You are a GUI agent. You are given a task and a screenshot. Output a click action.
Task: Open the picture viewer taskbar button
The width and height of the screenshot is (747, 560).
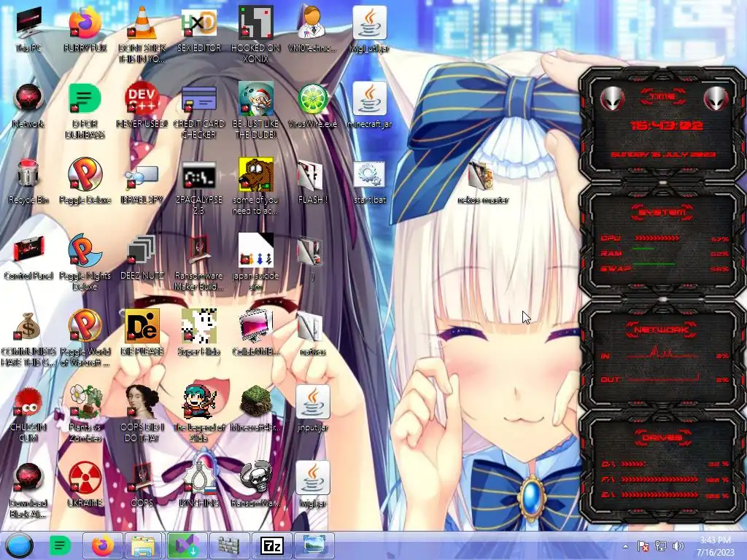click(x=314, y=545)
